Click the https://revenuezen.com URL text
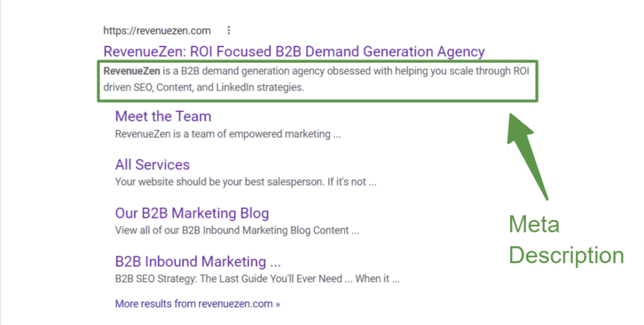Screen dimensions: 644x325 (157, 30)
